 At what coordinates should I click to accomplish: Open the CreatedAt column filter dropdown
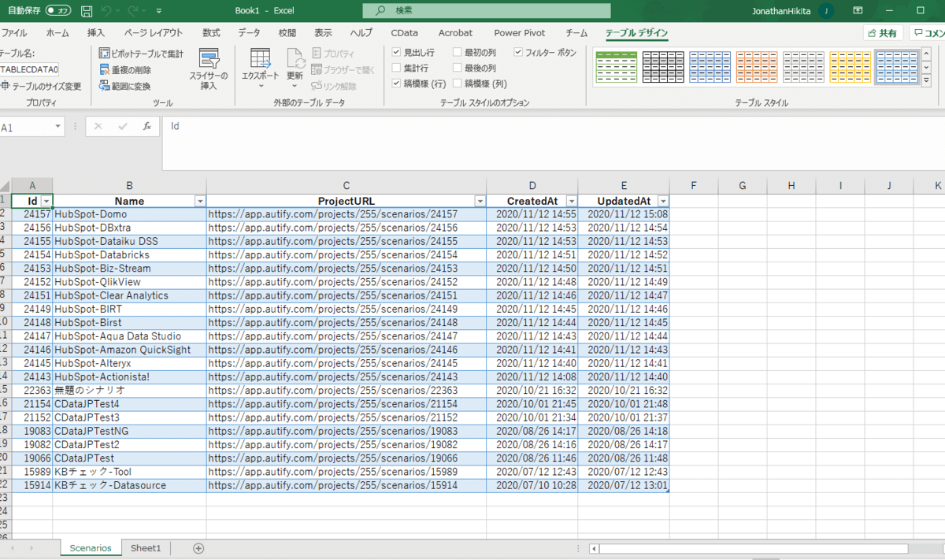coord(571,202)
